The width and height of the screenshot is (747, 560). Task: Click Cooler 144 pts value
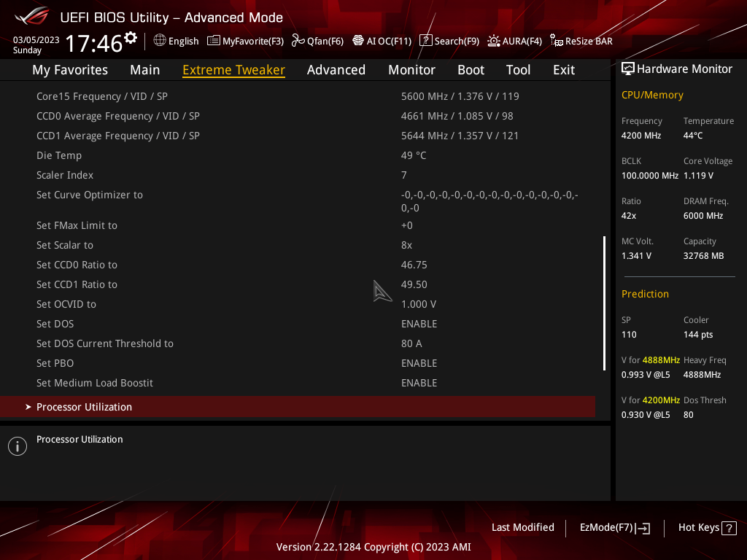698,334
